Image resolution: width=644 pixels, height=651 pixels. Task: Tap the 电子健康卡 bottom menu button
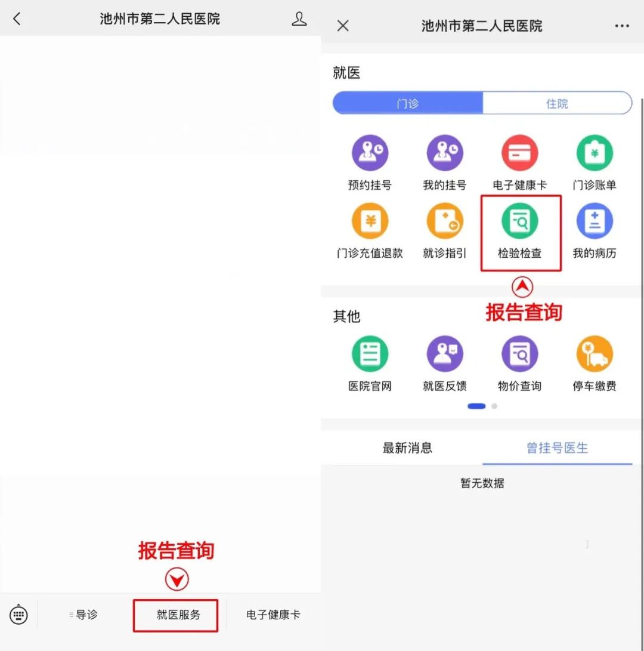coord(273,615)
